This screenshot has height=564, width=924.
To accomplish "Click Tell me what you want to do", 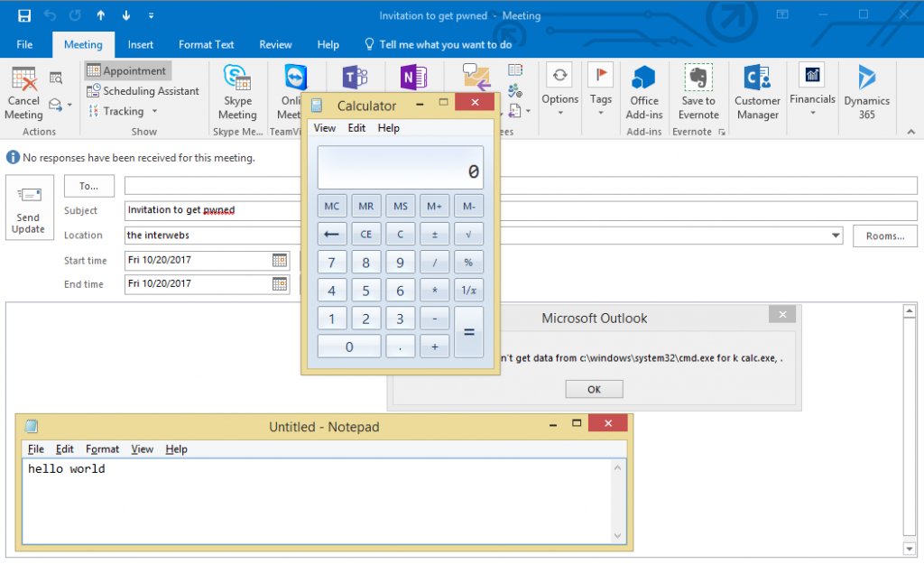I will coord(439,44).
